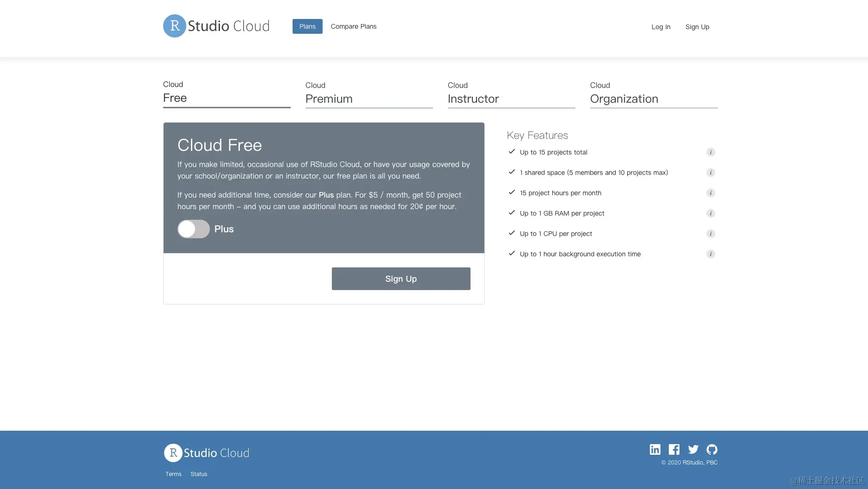Open the LinkedIn page from footer icon
Viewport: 868px width, 489px height.
(654, 449)
